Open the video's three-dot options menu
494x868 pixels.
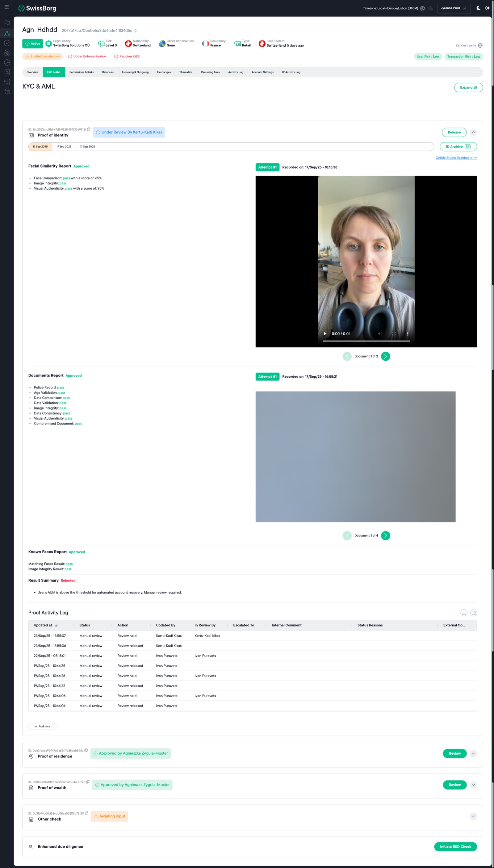click(x=408, y=333)
